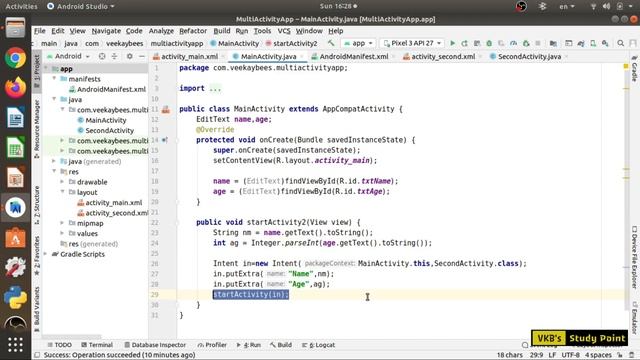This screenshot has width=640, height=360.
Task: Click the yellow inspection warning indicator
Action: (626, 66)
